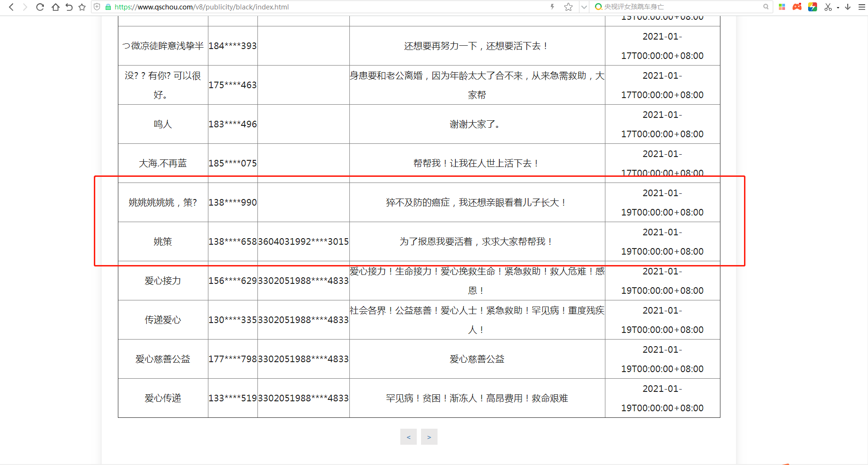Click the green lock site security badge

coord(108,7)
